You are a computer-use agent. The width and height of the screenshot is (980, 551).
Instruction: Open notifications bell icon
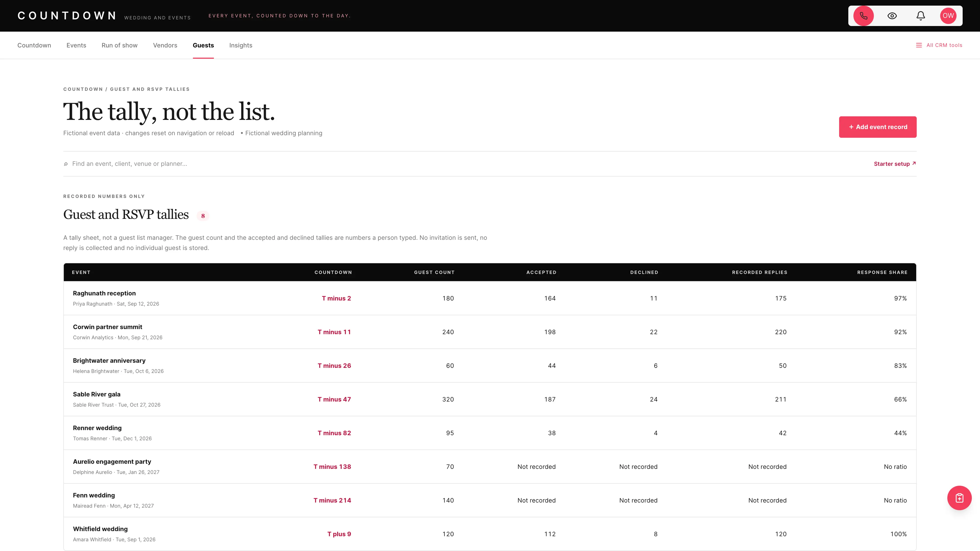click(x=920, y=16)
